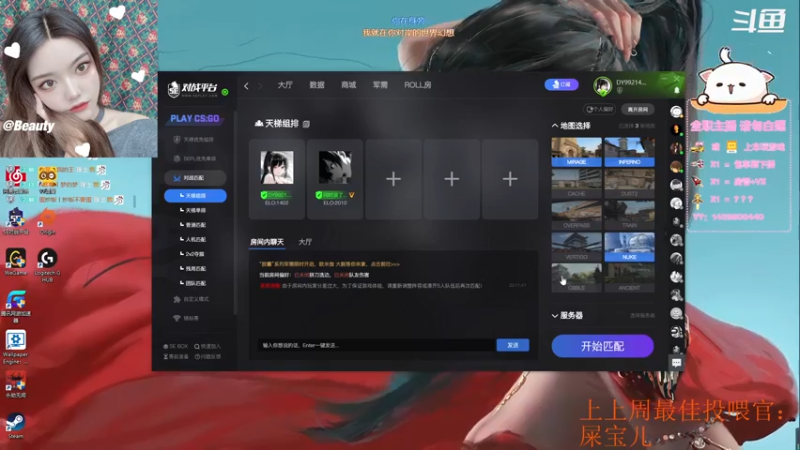Click the copy icon next to 天梯组排 title
The width and height of the screenshot is (800, 450).
point(306,124)
